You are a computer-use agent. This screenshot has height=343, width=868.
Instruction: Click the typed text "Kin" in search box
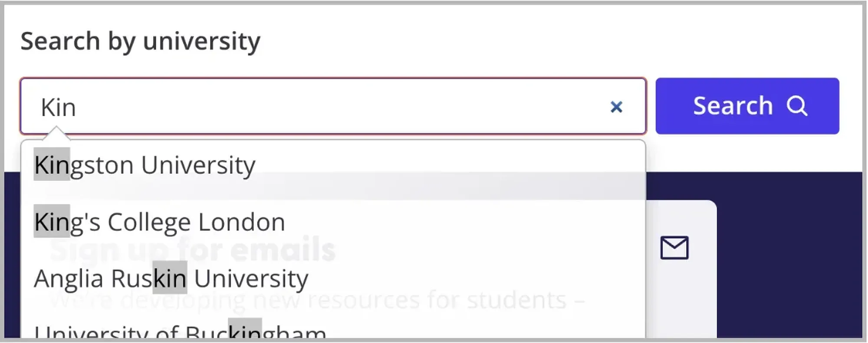pyautogui.click(x=58, y=108)
